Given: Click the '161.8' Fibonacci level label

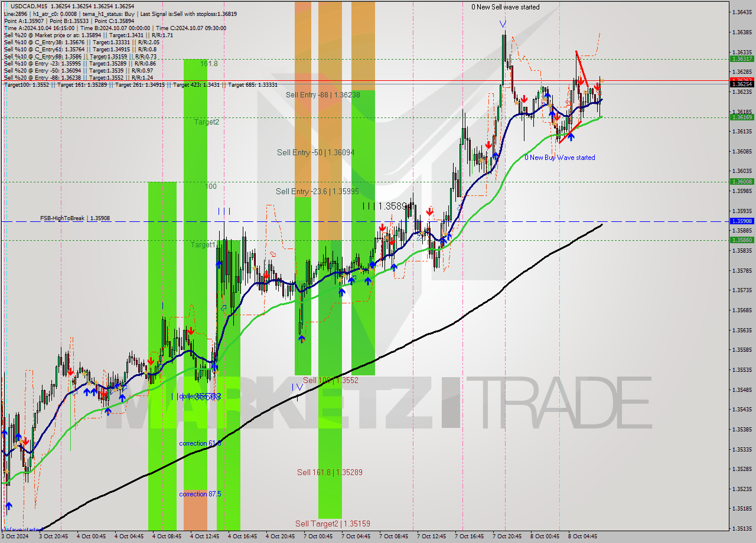Looking at the screenshot, I should [209, 63].
